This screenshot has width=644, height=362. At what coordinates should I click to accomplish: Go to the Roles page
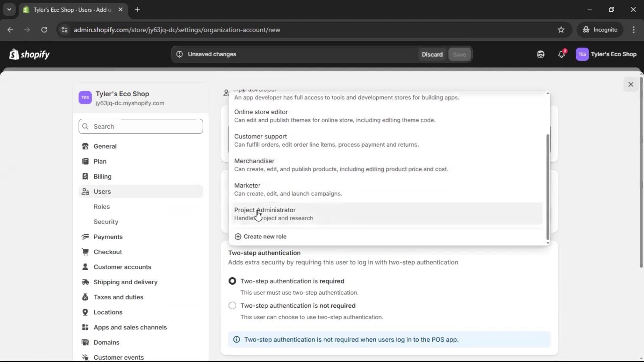pos(102,206)
